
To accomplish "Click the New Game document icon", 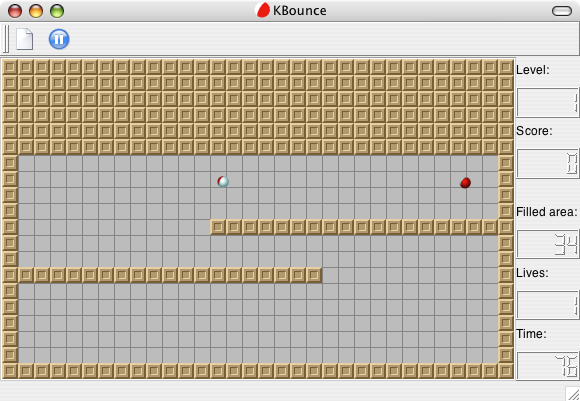I will coord(24,39).
